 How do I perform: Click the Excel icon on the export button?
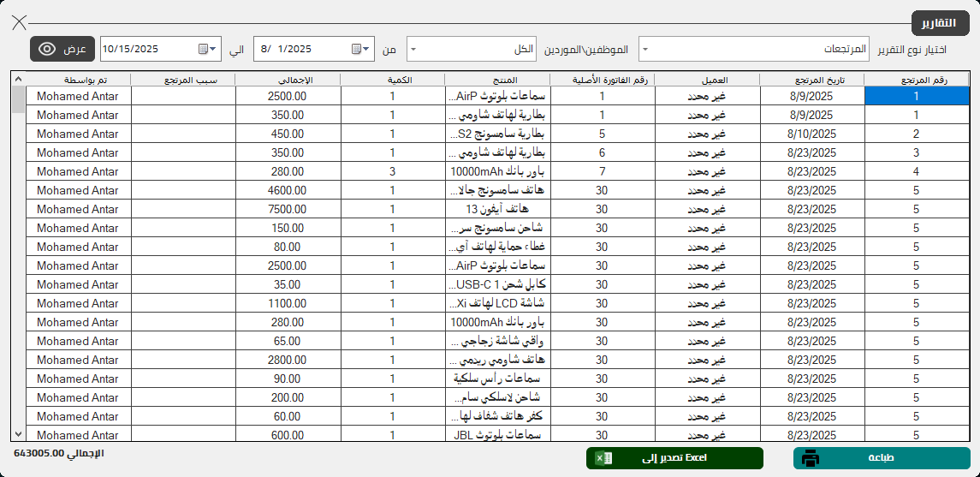[x=603, y=458]
